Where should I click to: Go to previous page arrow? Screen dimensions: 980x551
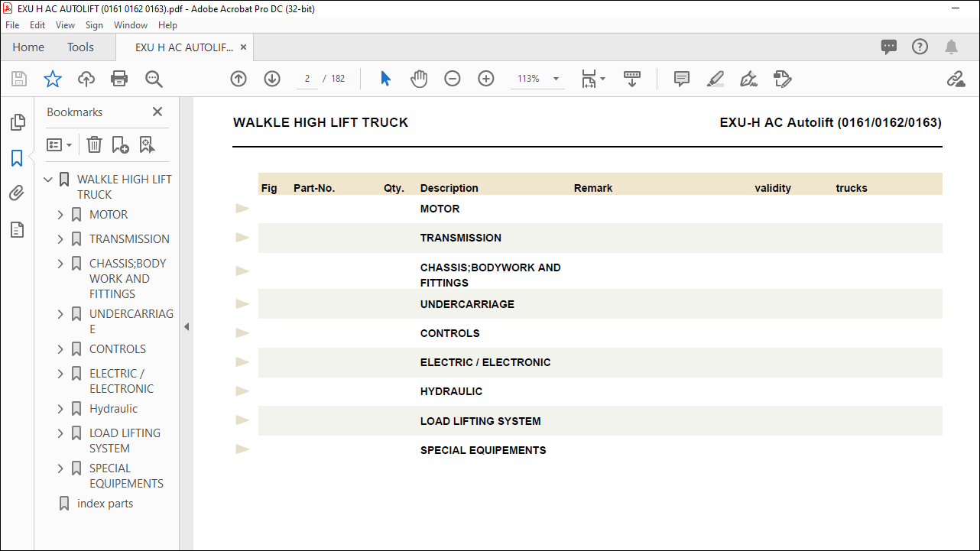coord(239,79)
